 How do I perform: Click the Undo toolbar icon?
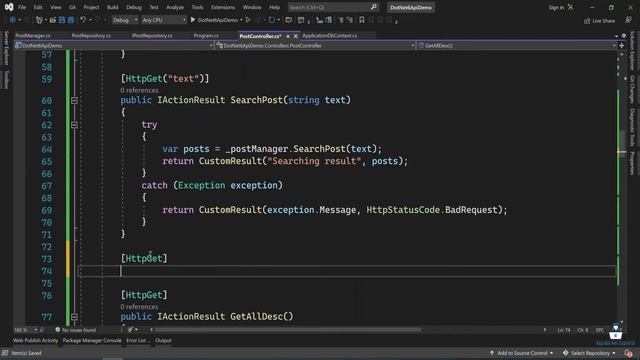[83, 20]
